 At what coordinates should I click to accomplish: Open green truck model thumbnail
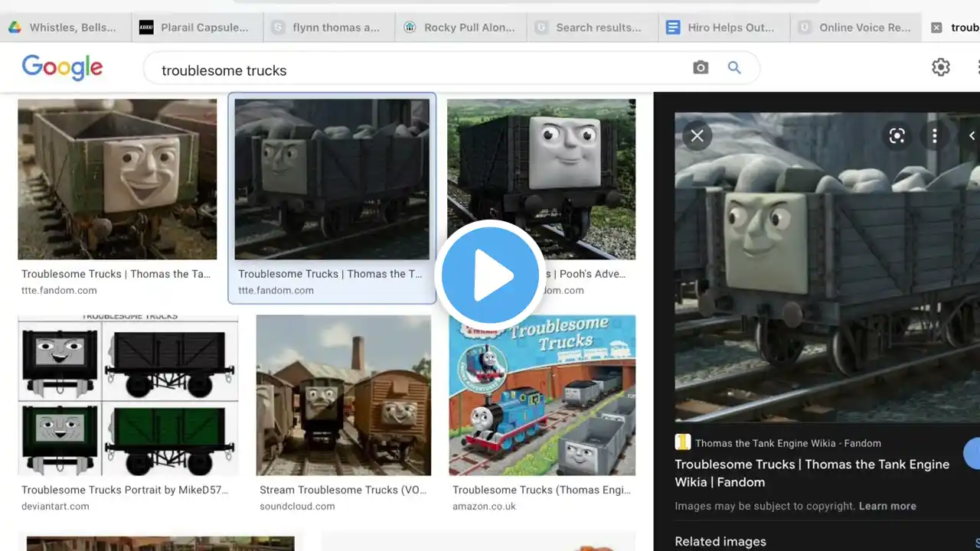pos(117,179)
